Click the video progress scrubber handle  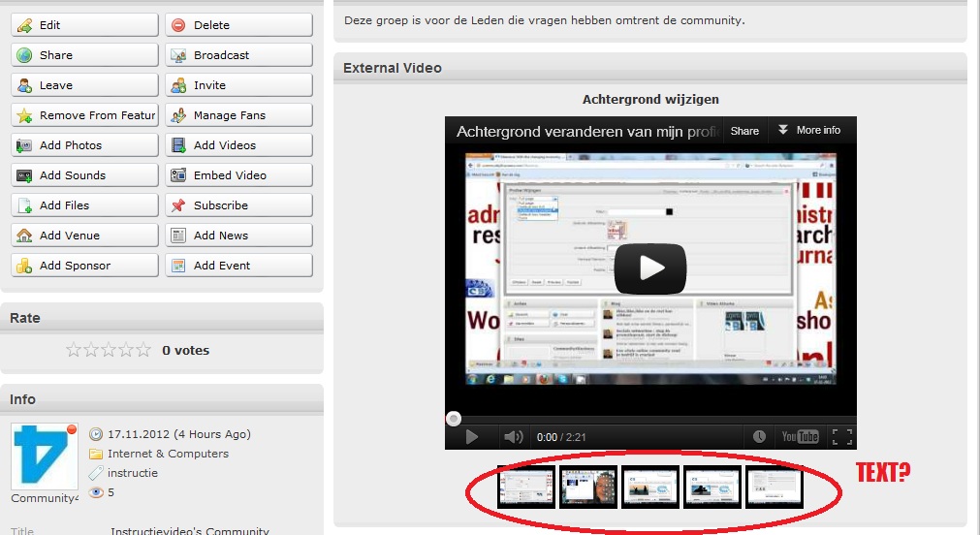[x=454, y=419]
